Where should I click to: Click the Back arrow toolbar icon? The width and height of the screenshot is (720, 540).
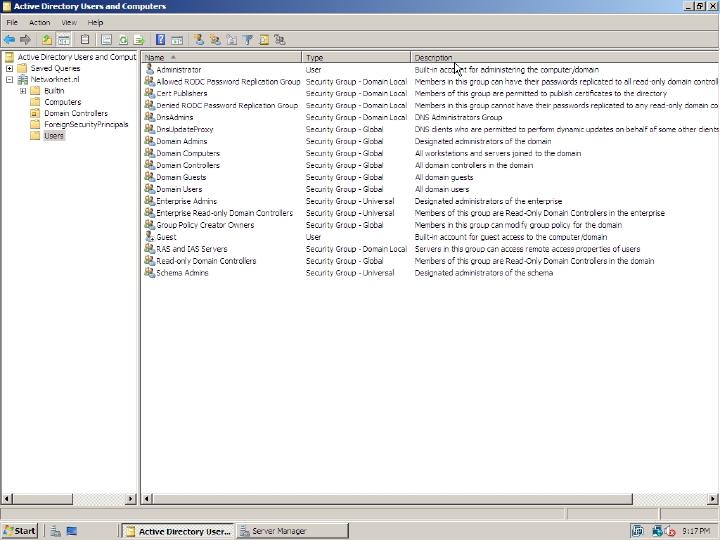(x=9, y=40)
